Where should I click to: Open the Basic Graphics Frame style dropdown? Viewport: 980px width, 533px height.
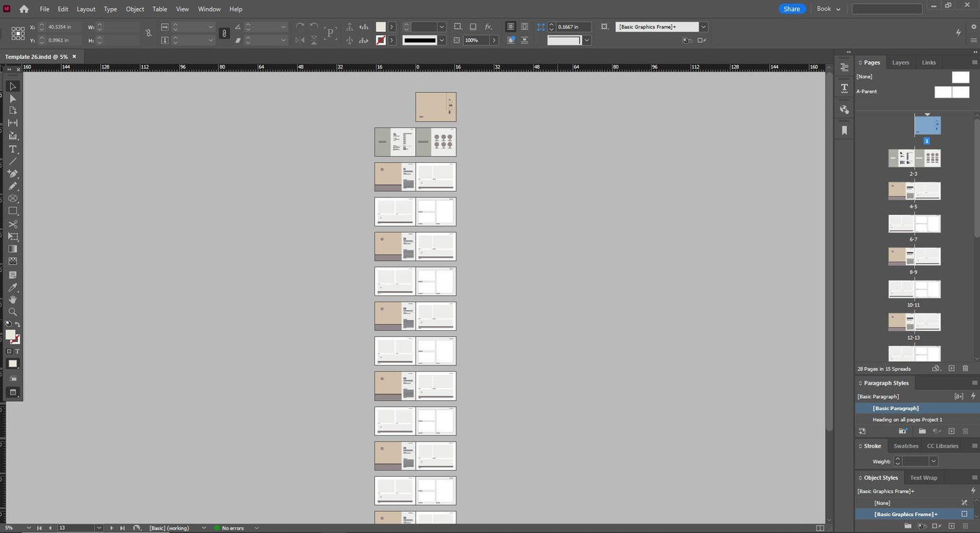tap(703, 26)
